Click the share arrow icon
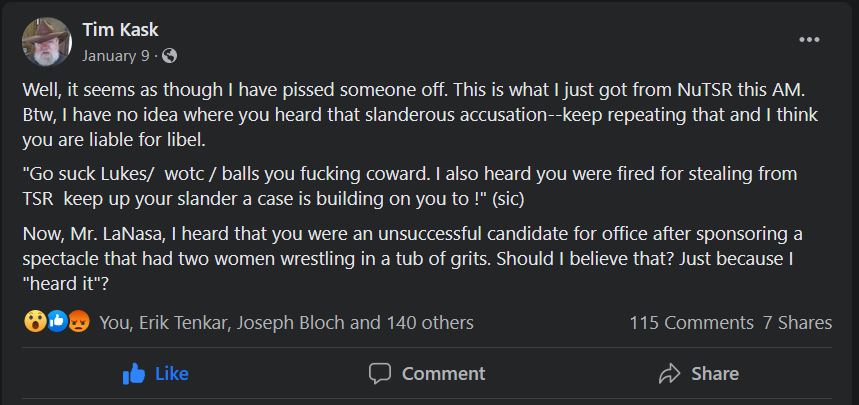The width and height of the screenshot is (859, 405). point(669,373)
